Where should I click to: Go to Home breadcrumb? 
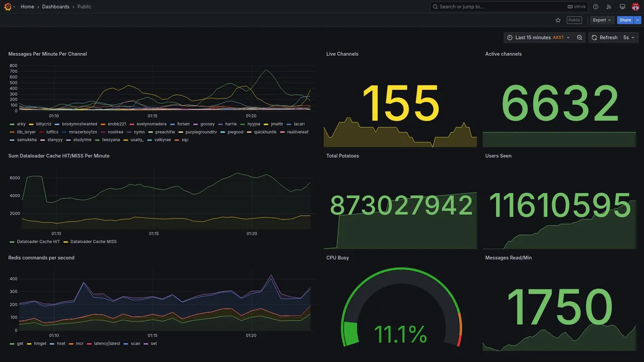coord(27,7)
